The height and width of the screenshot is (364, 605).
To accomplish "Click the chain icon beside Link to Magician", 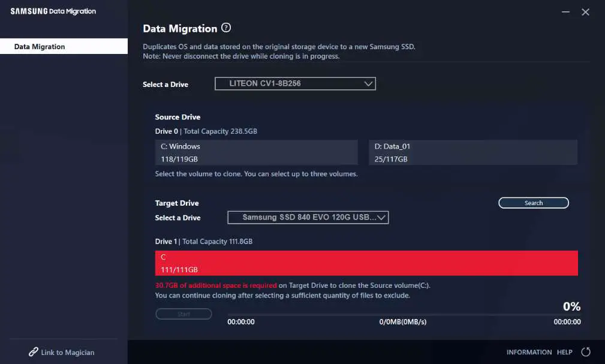I will pos(33,351).
